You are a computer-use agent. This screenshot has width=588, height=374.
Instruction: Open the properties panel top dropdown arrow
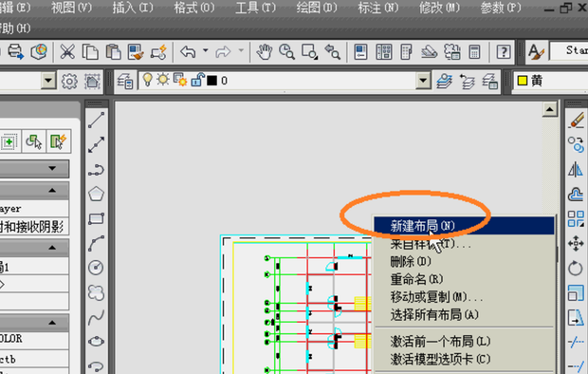pyautogui.click(x=52, y=169)
